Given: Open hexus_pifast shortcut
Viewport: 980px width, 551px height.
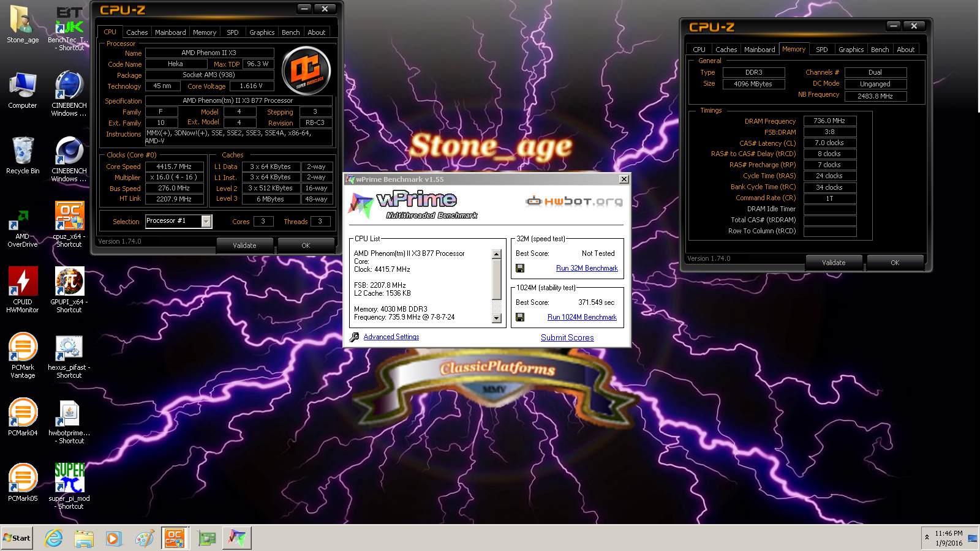Looking at the screenshot, I should pyautogui.click(x=69, y=356).
